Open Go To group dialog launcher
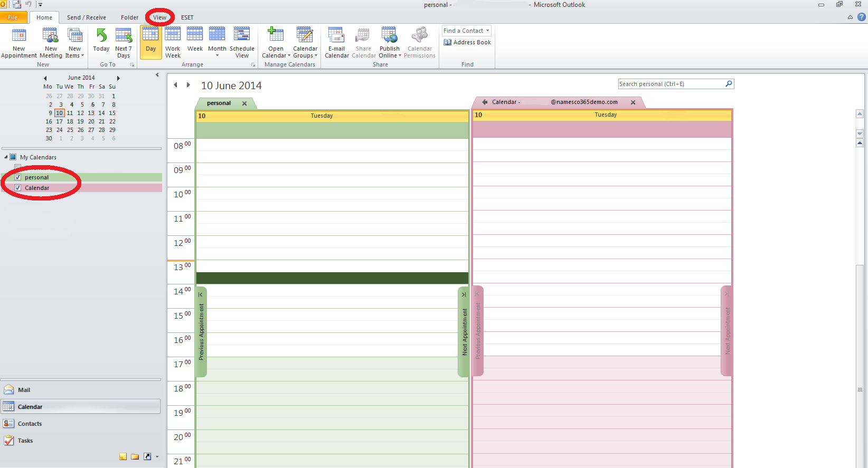Image resolution: width=868 pixels, height=468 pixels. [132, 65]
